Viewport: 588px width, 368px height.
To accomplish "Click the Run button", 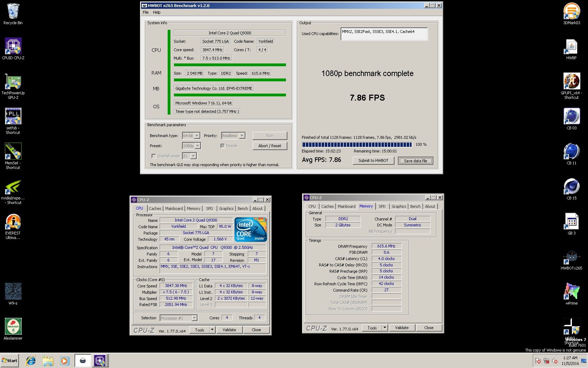I will [270, 136].
